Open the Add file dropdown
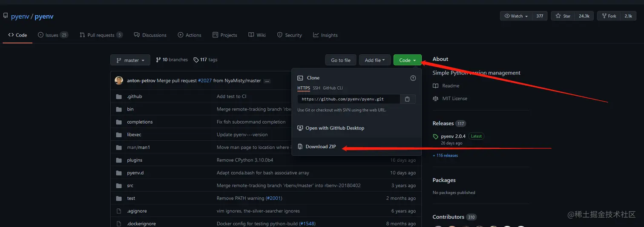Viewport: 644px width, 227px height. (375, 60)
